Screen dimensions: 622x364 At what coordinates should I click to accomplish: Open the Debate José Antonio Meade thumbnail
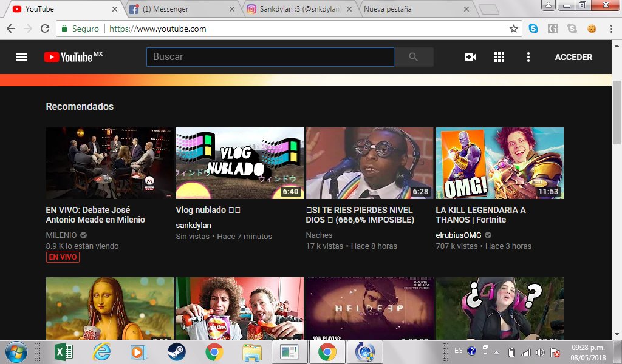110,163
